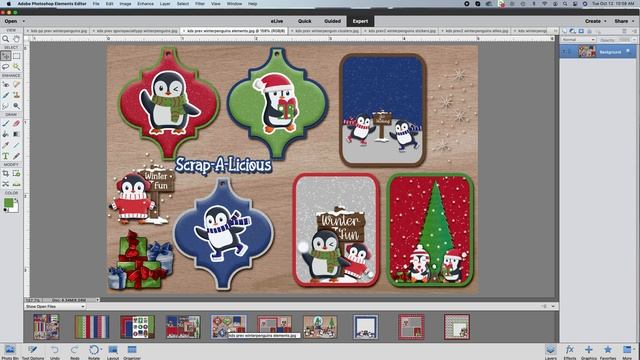Select the Red Eye Removal tool
Viewport: 640px width, 360px height.
(6, 84)
